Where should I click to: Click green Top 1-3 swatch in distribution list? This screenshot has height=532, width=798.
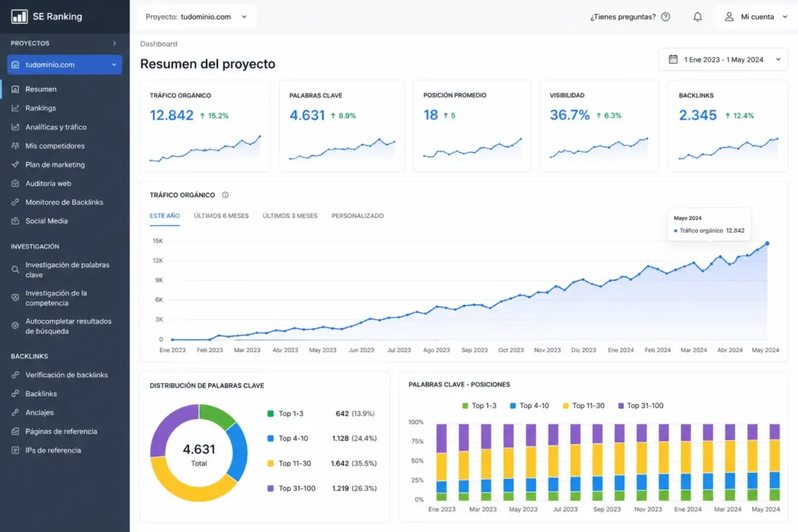point(270,414)
